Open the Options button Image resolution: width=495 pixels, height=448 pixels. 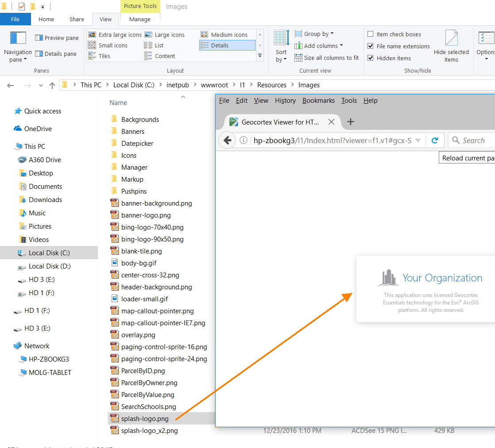tap(486, 47)
